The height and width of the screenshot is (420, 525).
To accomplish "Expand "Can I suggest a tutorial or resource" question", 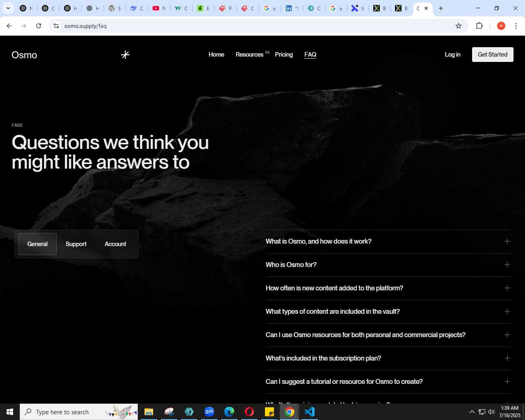I will 388,382.
